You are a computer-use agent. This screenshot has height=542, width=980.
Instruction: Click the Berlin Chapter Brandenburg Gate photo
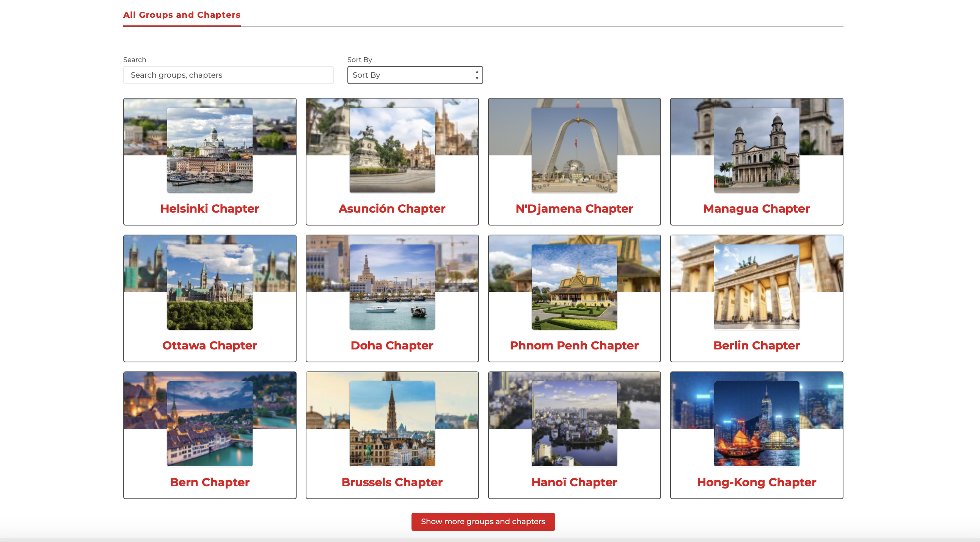(x=756, y=287)
